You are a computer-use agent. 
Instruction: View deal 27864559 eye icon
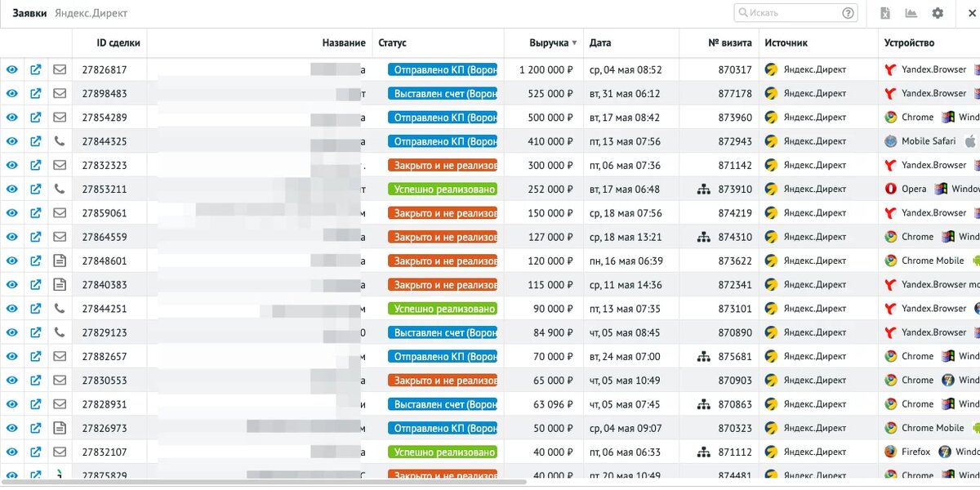pos(12,237)
